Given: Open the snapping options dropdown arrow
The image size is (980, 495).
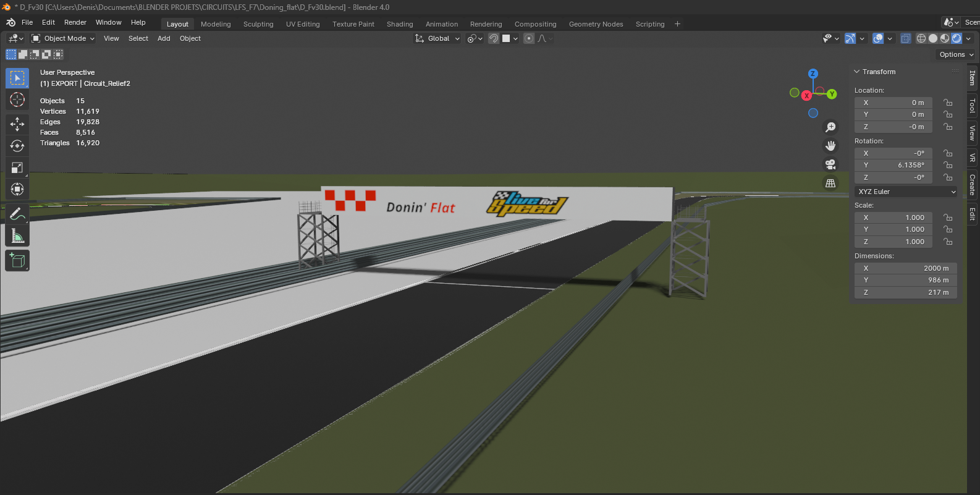Looking at the screenshot, I should 515,38.
